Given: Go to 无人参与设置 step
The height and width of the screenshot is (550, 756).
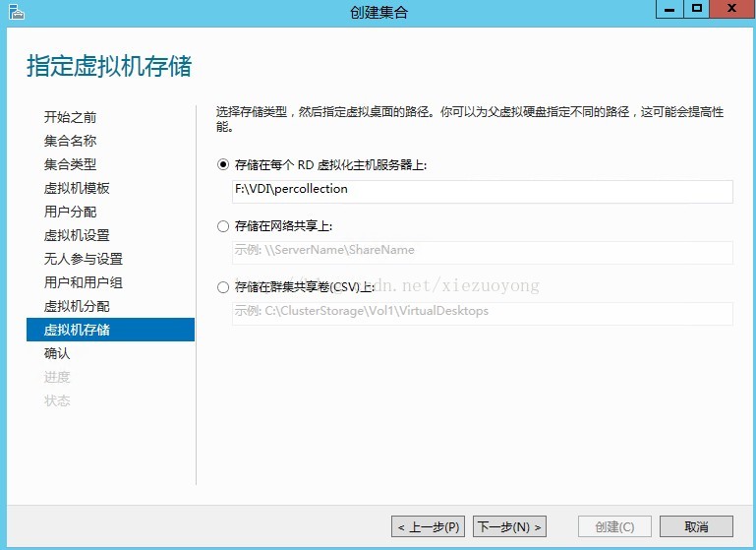Looking at the screenshot, I should (83, 259).
